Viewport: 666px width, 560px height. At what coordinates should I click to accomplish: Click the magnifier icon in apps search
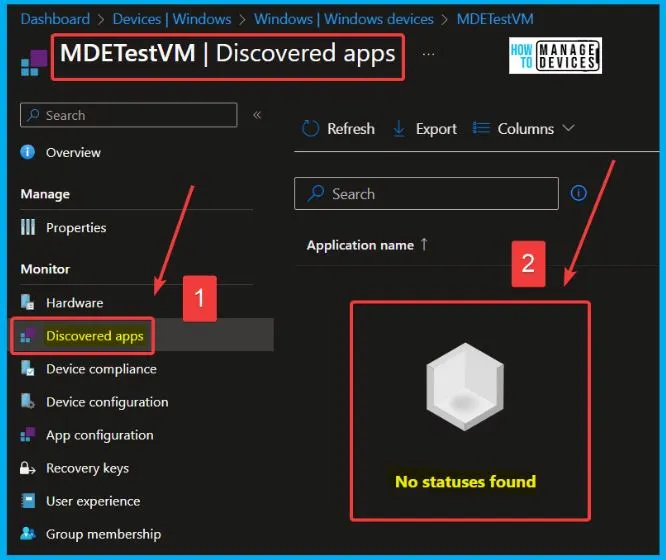click(x=316, y=193)
